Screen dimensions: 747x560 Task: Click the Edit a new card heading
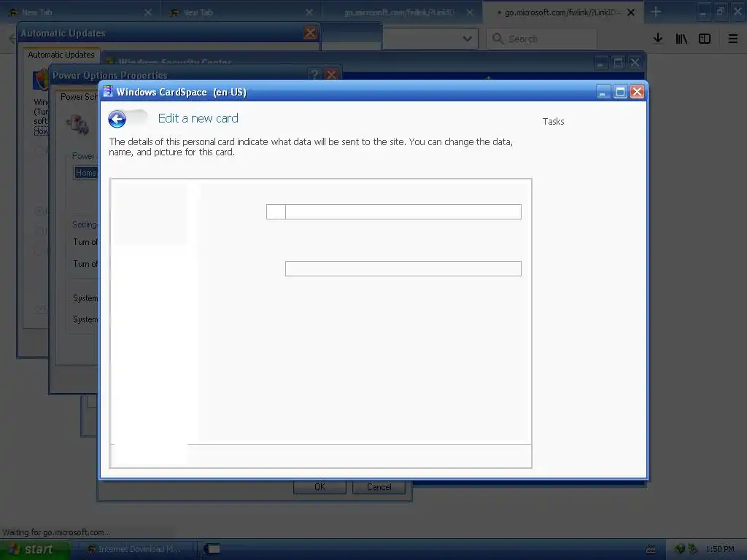pos(198,118)
